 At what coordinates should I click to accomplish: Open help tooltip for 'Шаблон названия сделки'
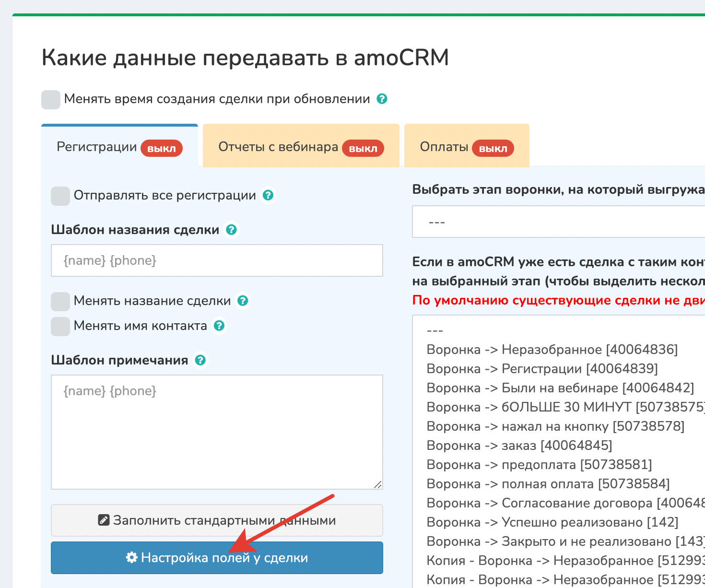pyautogui.click(x=231, y=230)
